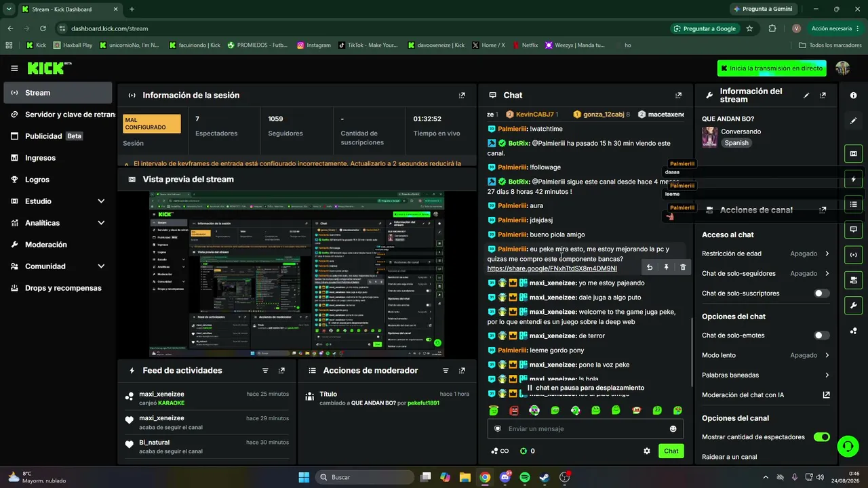Click the Enviar un mensaje input field
This screenshot has height=488, width=868.
[x=585, y=429]
